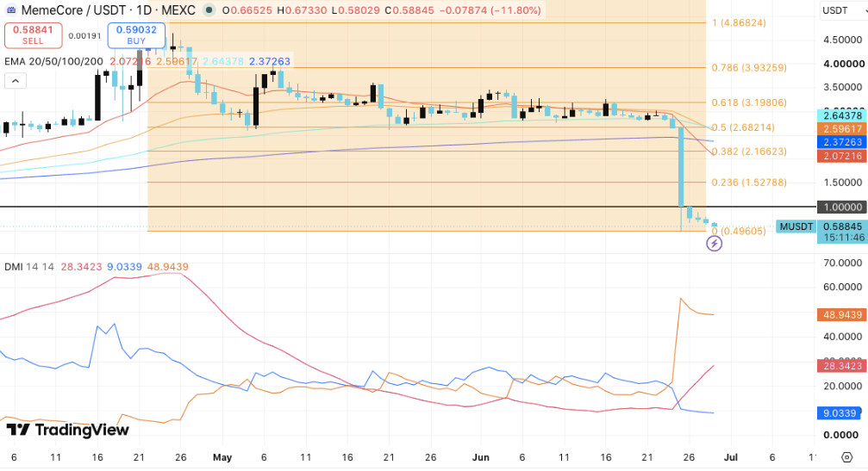Open chart settings hexagon gear icon
Image resolution: width=868 pixels, height=471 pixels.
(x=847, y=457)
